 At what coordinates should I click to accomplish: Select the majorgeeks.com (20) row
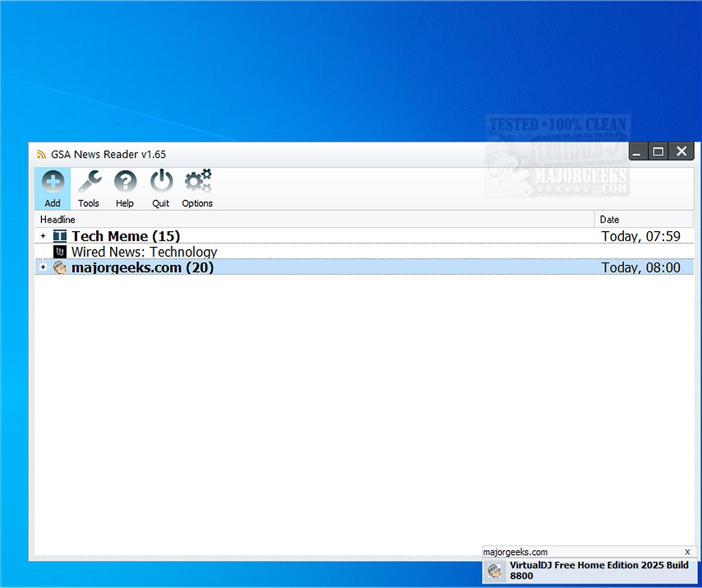pyautogui.click(x=364, y=267)
